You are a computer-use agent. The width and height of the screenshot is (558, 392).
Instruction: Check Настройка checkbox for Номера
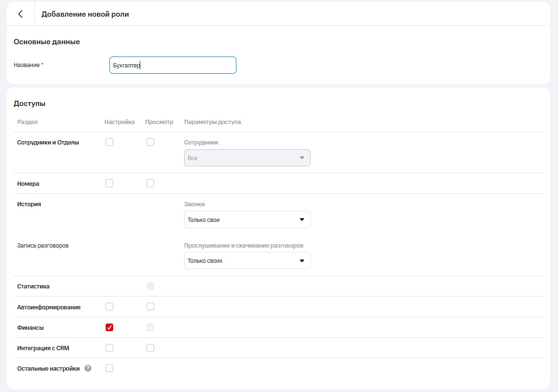[109, 183]
